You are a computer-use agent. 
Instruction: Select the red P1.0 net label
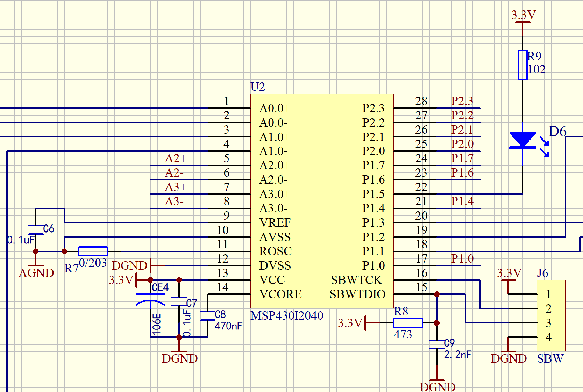point(462,258)
